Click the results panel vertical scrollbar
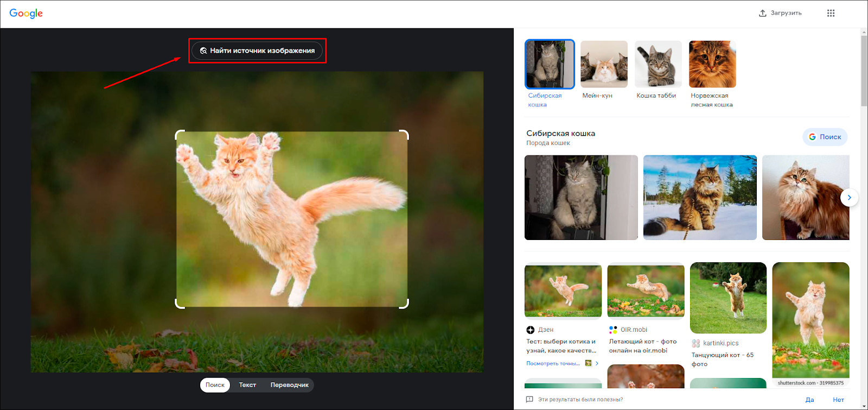Viewport: 868px width, 410px height. [864, 71]
